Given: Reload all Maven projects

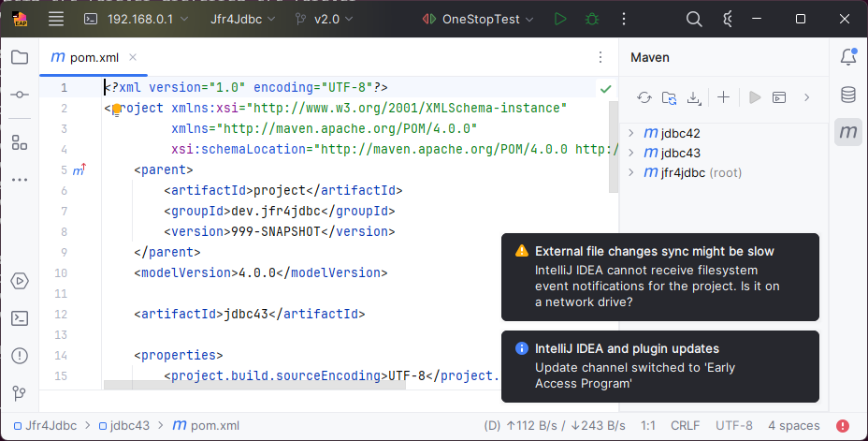Looking at the screenshot, I should pos(644,97).
